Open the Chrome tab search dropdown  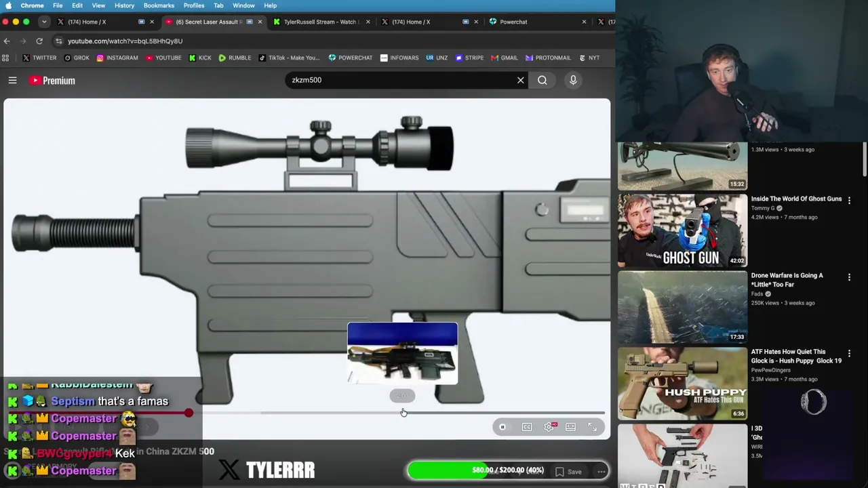44,22
